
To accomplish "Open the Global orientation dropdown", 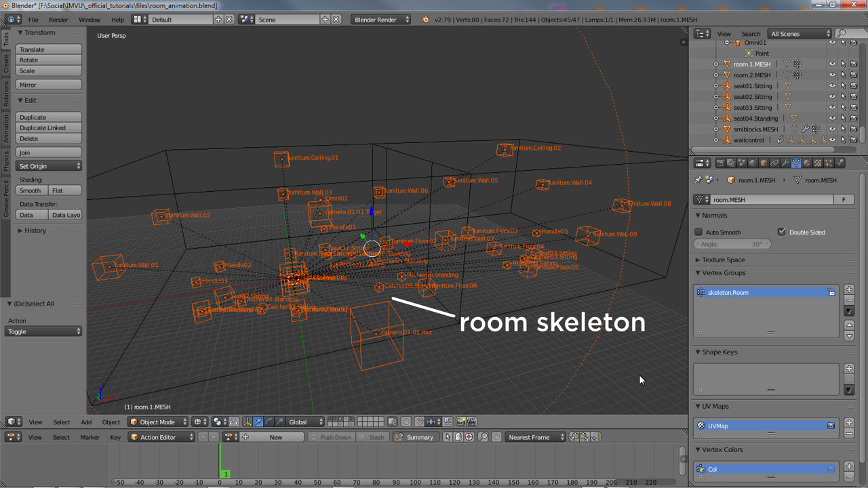I will [306, 422].
